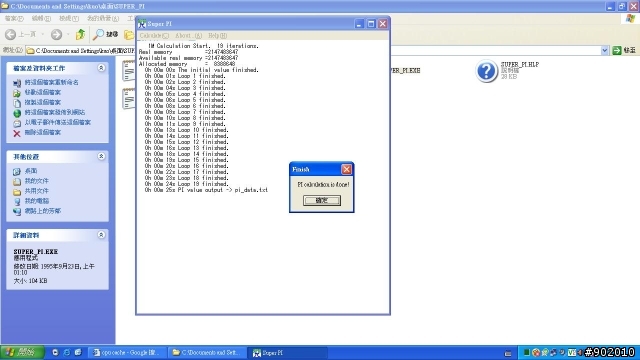Open the View (V) menu in Explorer

pyautogui.click(x=69, y=18)
